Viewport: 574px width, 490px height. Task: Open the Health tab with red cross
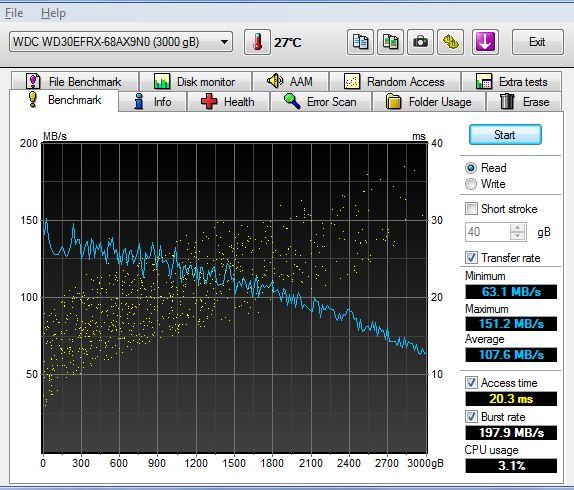click(x=228, y=101)
